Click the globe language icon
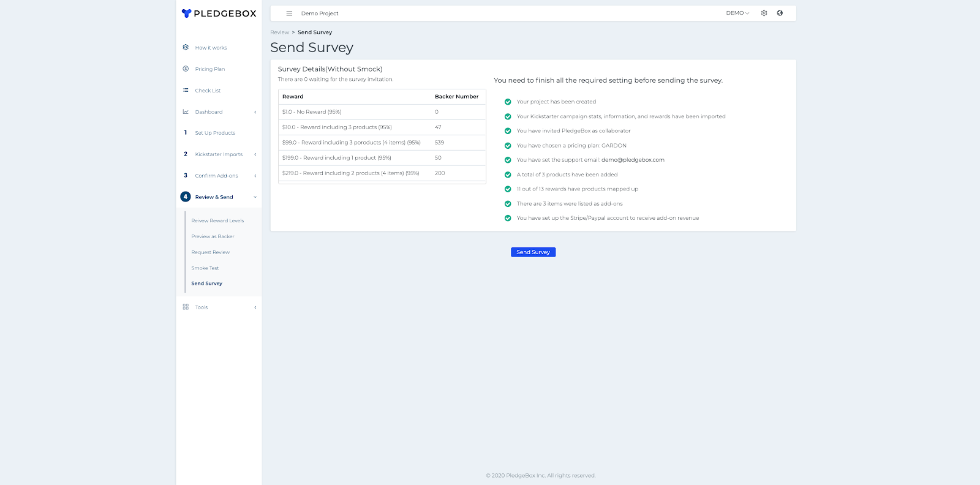Viewport: 980px width, 485px height. tap(780, 13)
